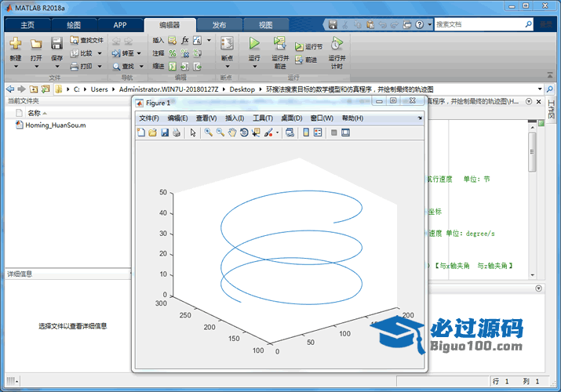Open the 比较 (Compare) dropdown arrow

coord(99,53)
